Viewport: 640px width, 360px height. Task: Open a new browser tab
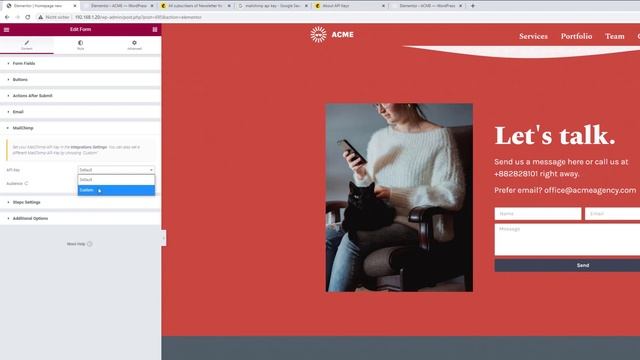473,6
